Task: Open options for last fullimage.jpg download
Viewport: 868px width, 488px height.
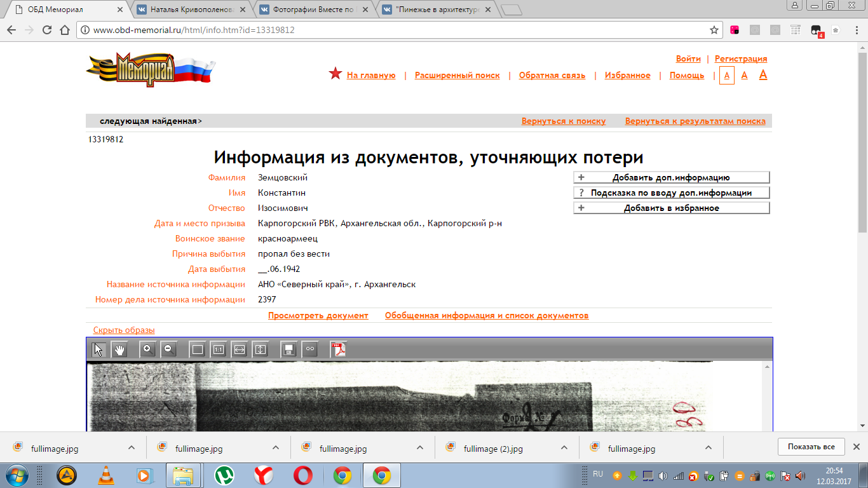Action: click(x=709, y=447)
